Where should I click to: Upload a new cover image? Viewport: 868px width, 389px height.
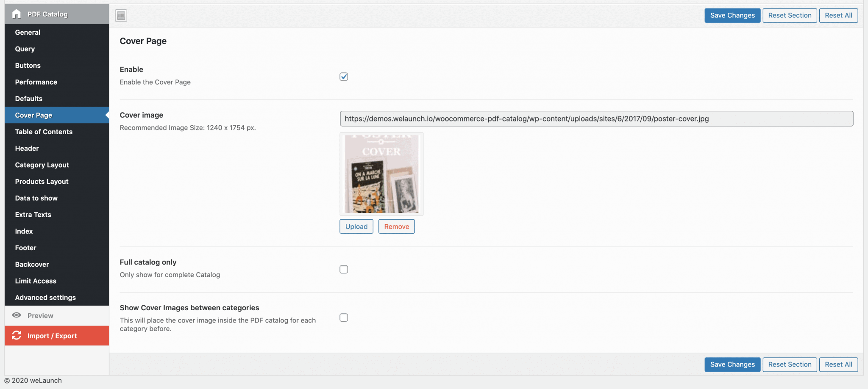click(356, 226)
